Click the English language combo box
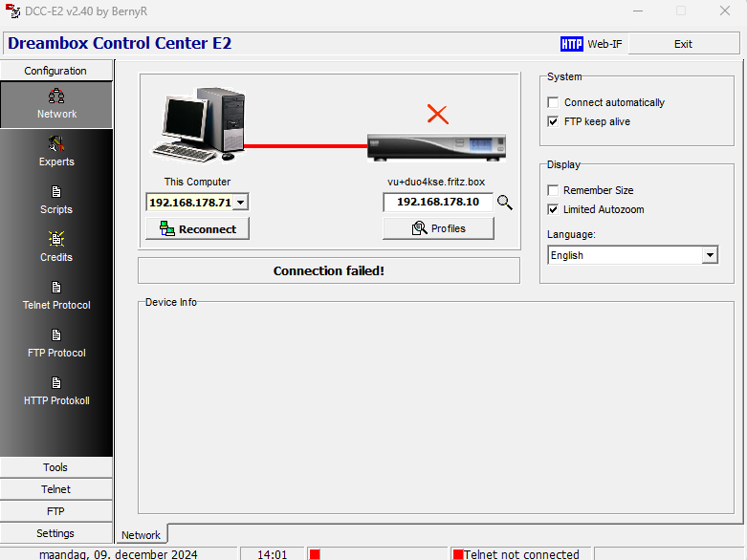747x560 pixels. click(x=632, y=255)
